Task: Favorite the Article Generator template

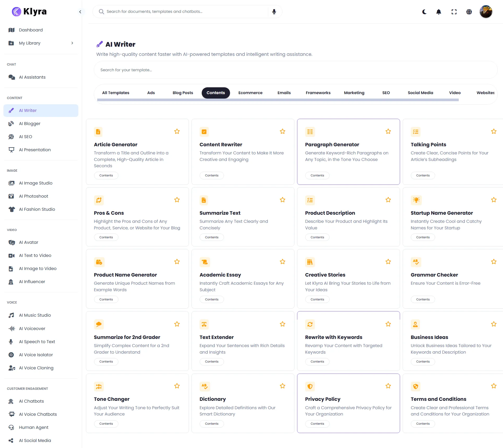Action: tap(177, 131)
